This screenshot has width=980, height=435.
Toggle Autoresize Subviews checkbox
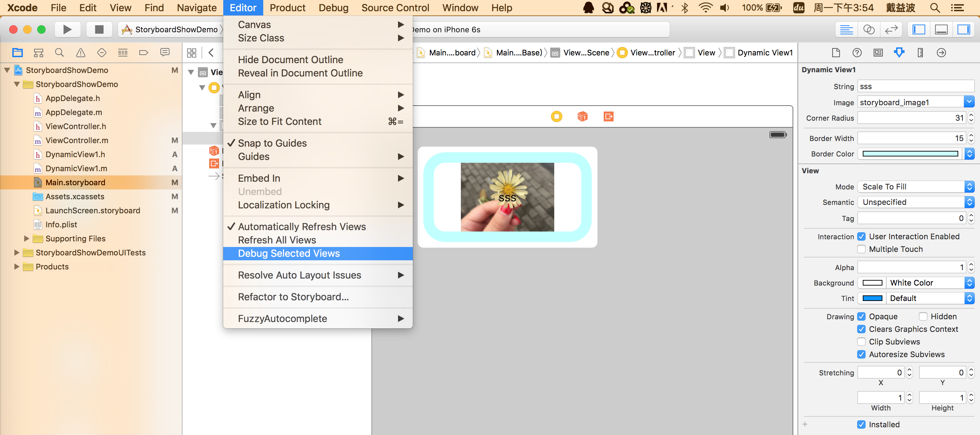point(861,354)
